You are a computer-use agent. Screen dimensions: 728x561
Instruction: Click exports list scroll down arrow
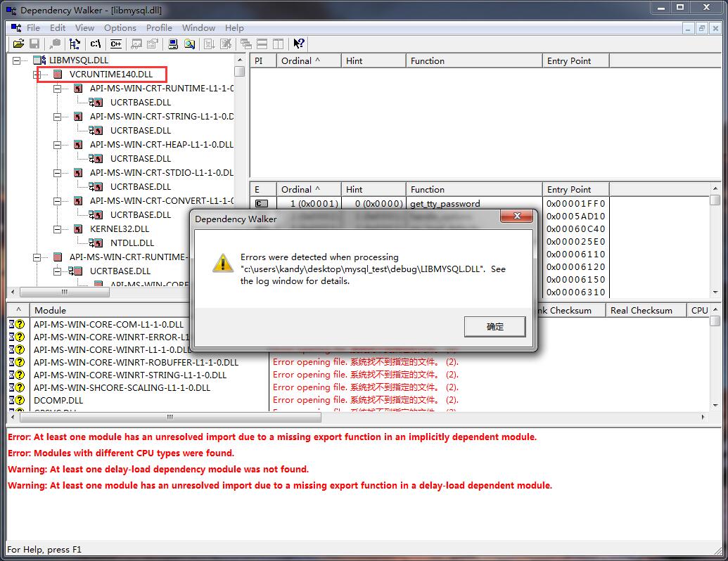tap(715, 292)
